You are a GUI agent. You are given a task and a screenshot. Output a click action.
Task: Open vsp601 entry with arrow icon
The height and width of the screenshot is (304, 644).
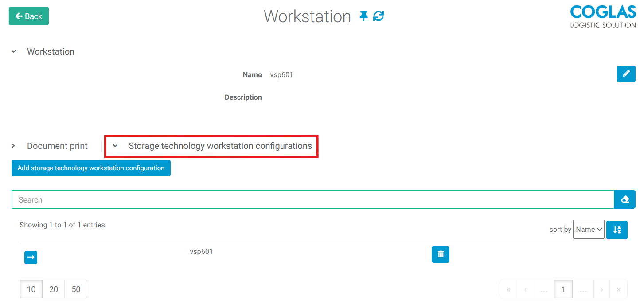click(31, 257)
